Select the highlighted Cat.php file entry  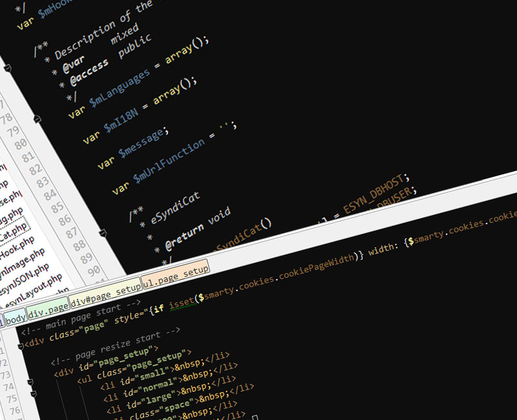pos(13,233)
